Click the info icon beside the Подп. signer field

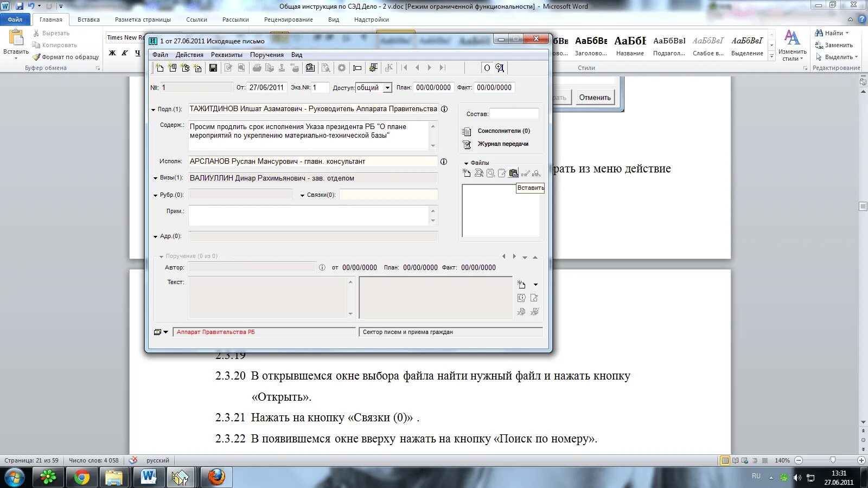(444, 109)
